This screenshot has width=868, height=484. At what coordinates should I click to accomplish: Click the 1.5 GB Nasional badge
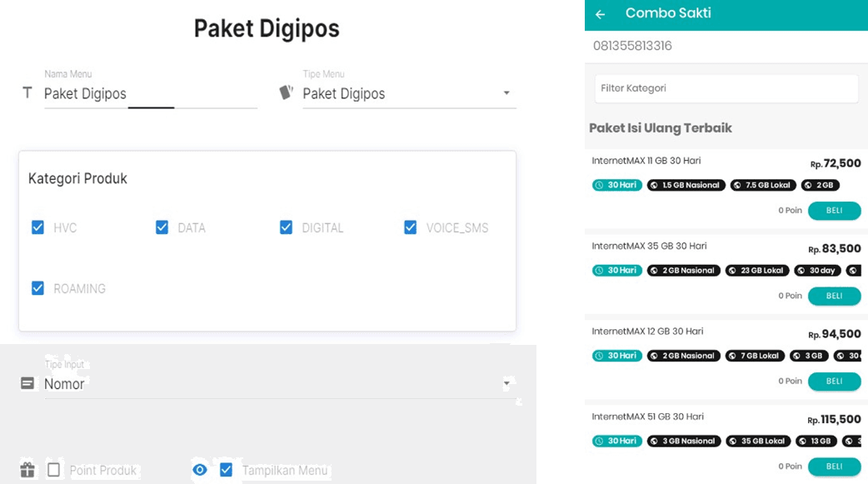[686, 185]
